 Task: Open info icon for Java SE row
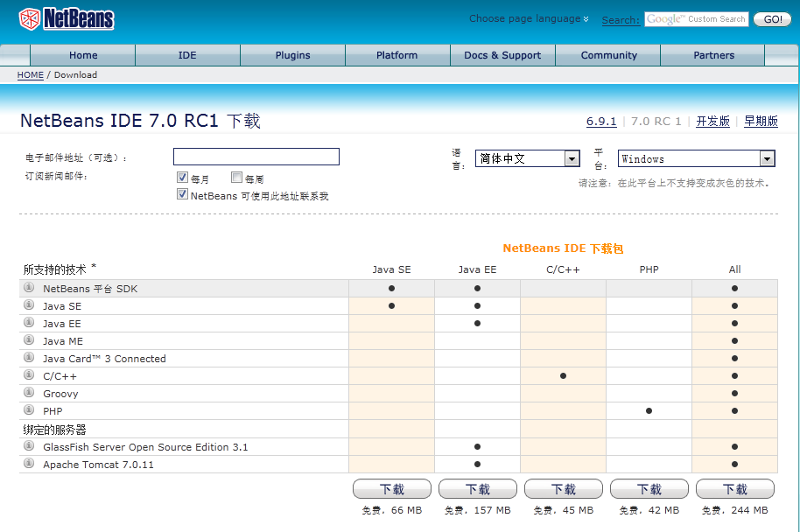29,305
